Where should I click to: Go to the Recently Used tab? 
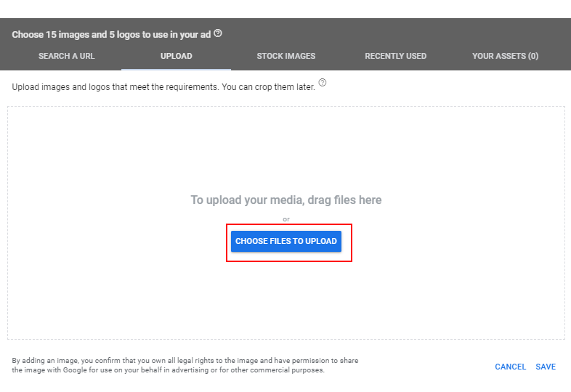coord(395,56)
